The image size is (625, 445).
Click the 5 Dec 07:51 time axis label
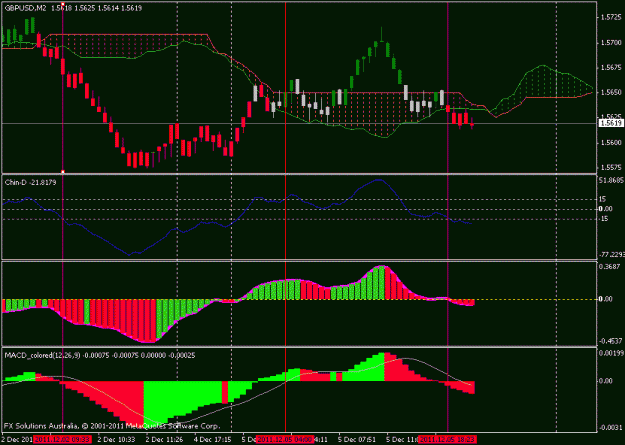point(358,440)
